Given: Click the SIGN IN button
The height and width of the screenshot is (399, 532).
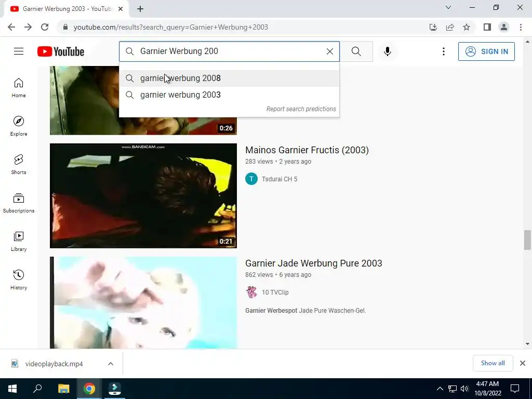Looking at the screenshot, I should 486,51.
